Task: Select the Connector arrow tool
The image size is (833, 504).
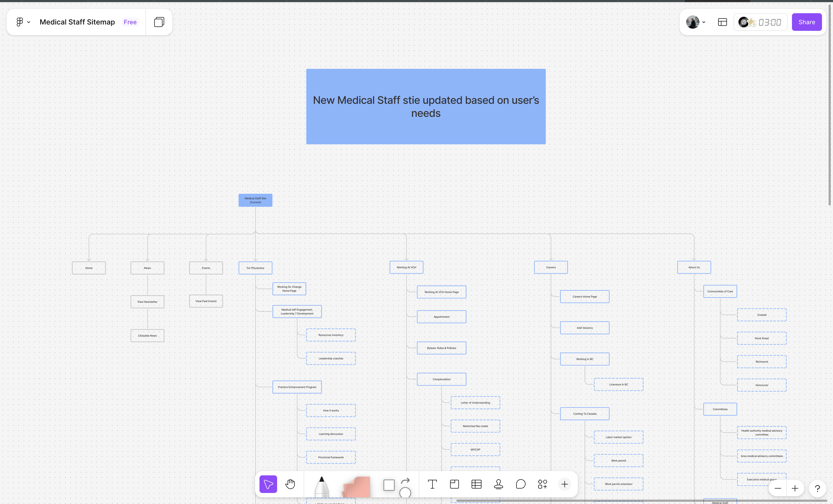Action: pyautogui.click(x=405, y=480)
